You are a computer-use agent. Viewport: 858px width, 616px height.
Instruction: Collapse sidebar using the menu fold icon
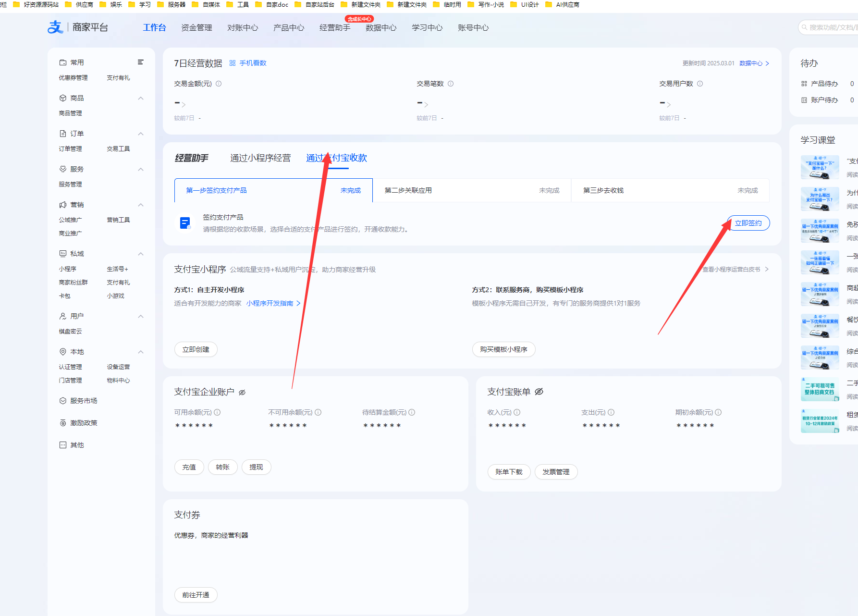click(141, 62)
